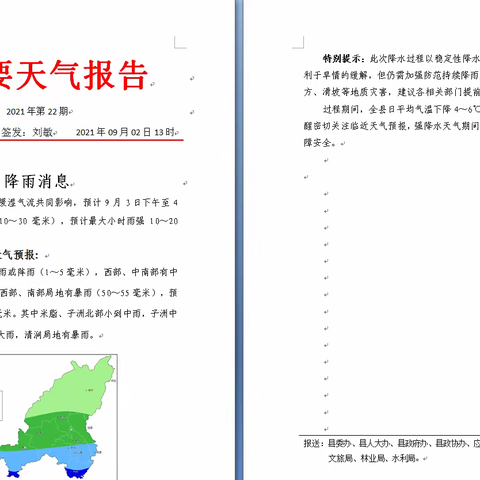Click the line with 暴雨（50～55毫米）
The image size is (480, 480).
coord(89,293)
